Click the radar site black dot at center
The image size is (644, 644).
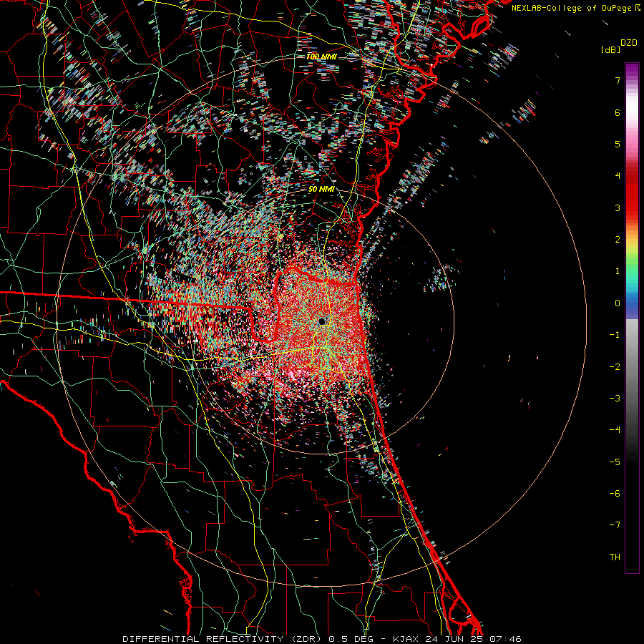click(x=323, y=321)
